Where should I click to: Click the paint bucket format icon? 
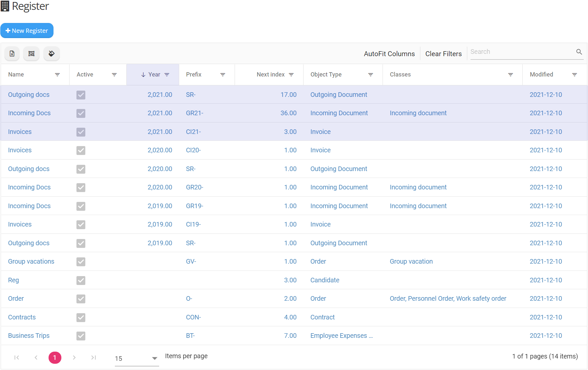tap(52, 54)
